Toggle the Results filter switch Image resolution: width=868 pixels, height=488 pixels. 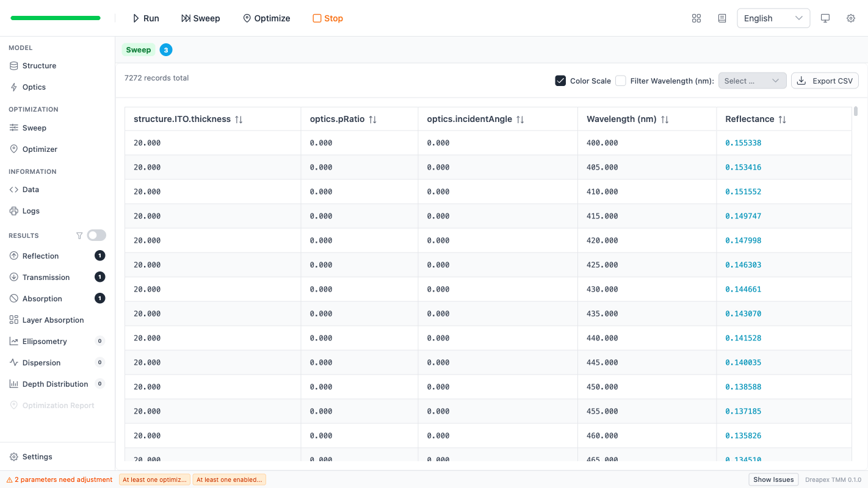96,235
